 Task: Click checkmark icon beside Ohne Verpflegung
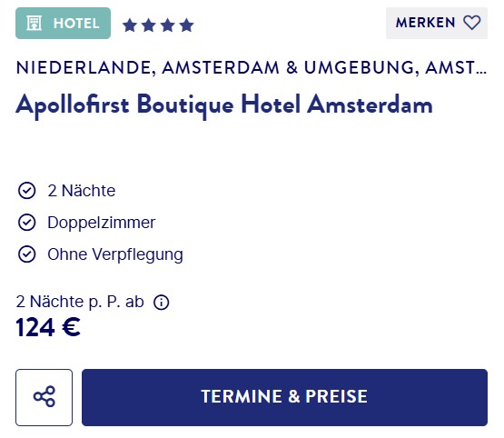coord(26,254)
